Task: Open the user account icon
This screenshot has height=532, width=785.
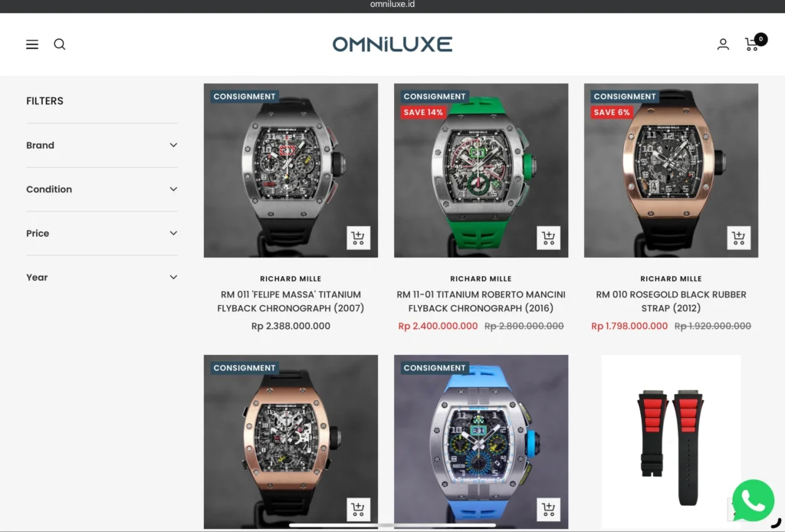Action: 722,44
